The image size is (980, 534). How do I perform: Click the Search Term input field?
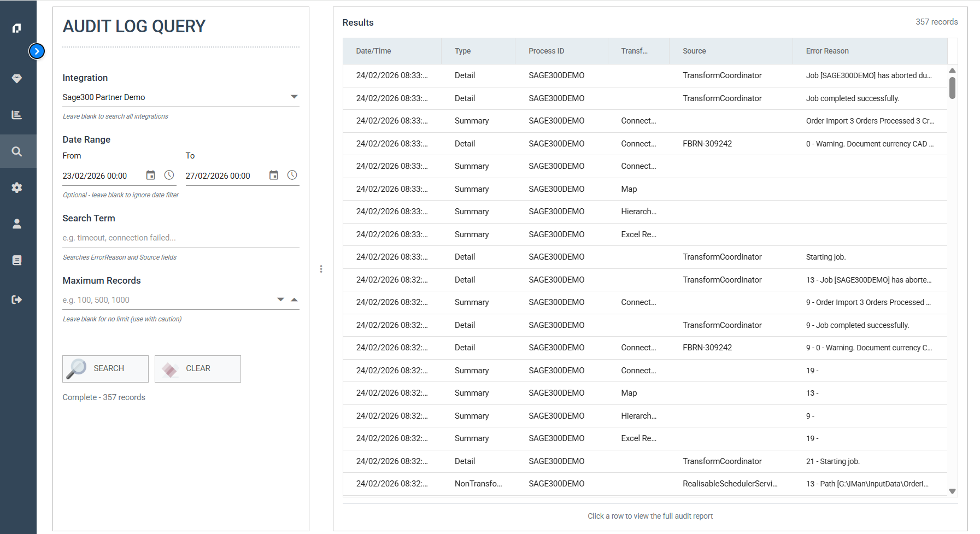pos(180,238)
